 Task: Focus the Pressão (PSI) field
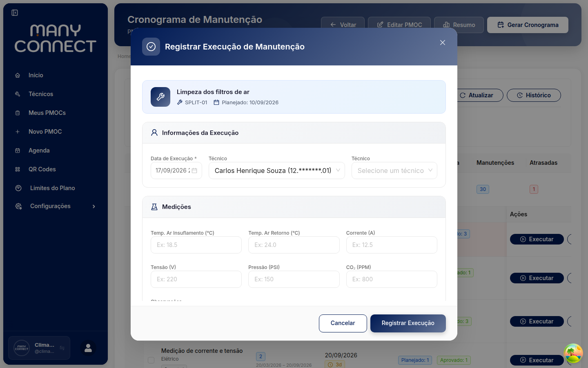pos(294,279)
